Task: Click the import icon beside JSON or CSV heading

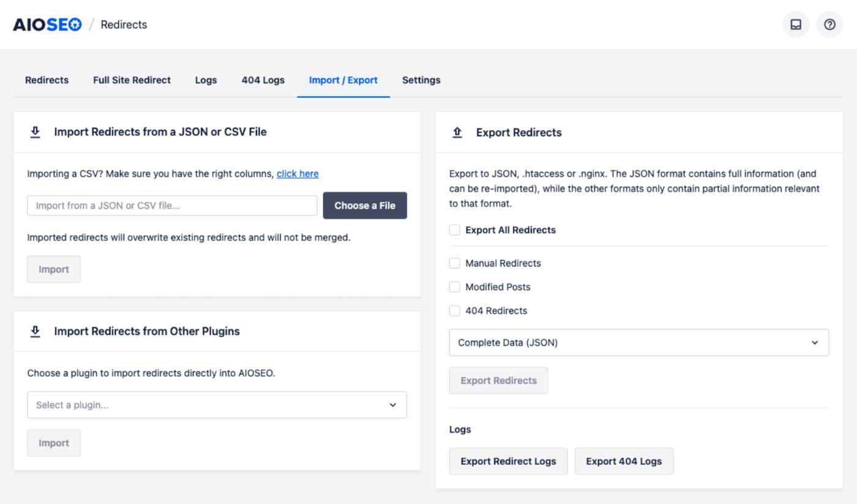Action: point(36,132)
